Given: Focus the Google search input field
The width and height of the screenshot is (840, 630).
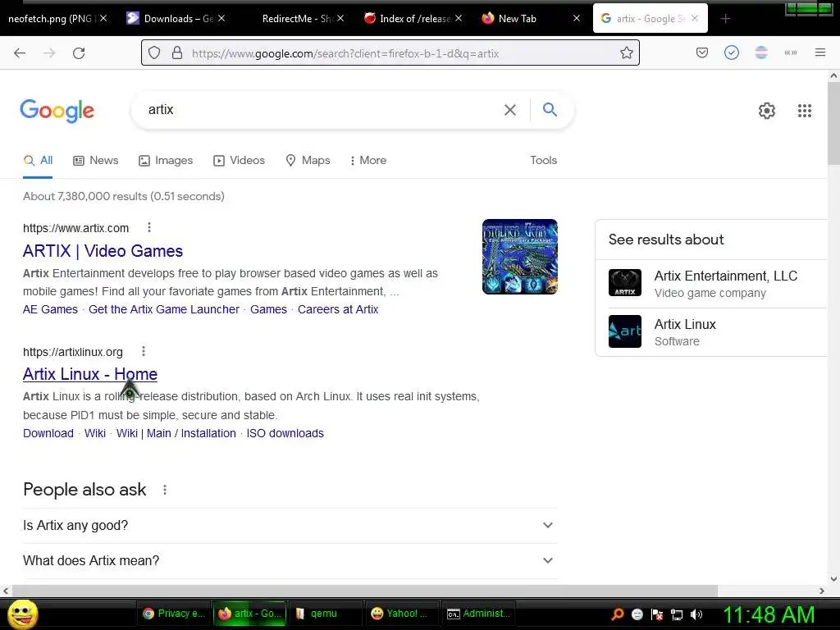Looking at the screenshot, I should 322,110.
